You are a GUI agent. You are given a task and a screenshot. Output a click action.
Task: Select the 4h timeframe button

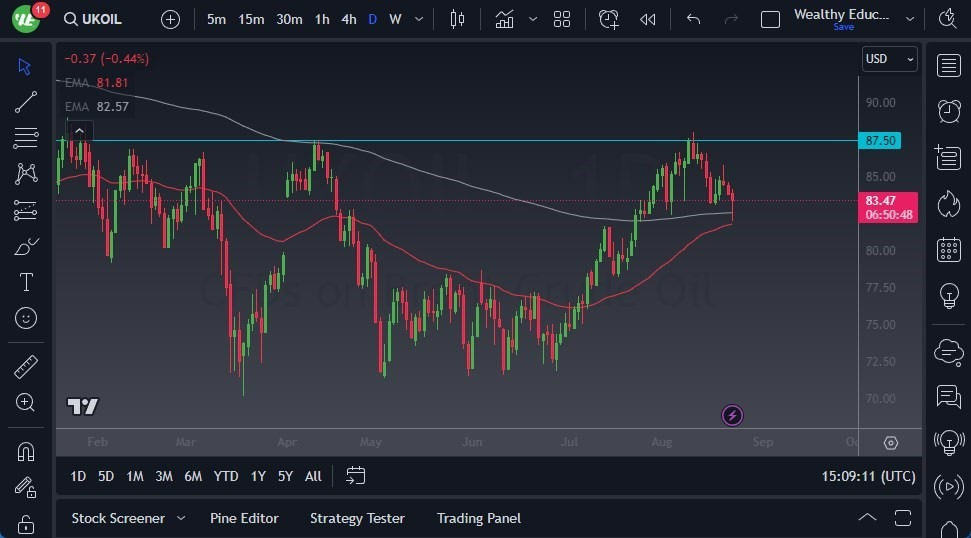[x=348, y=19]
